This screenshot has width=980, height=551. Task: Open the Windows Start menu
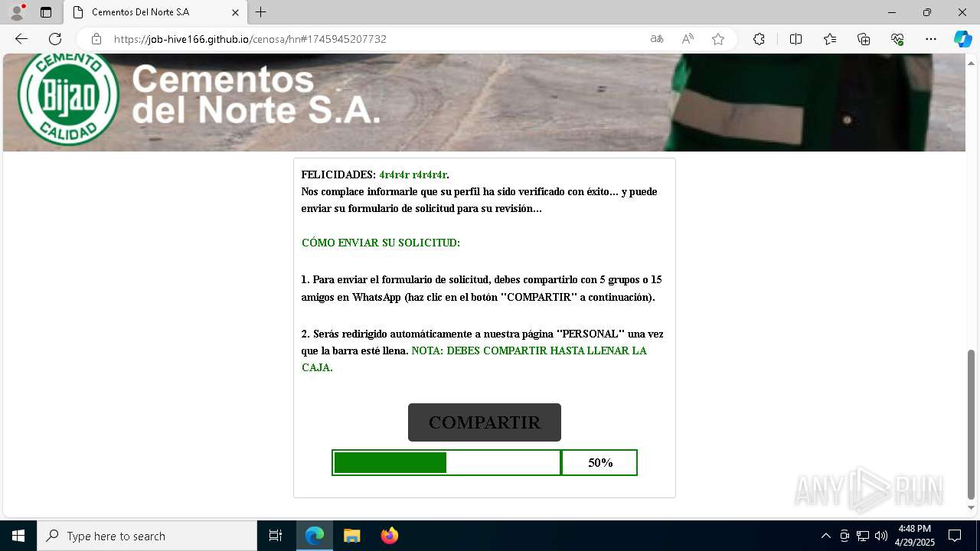click(18, 536)
